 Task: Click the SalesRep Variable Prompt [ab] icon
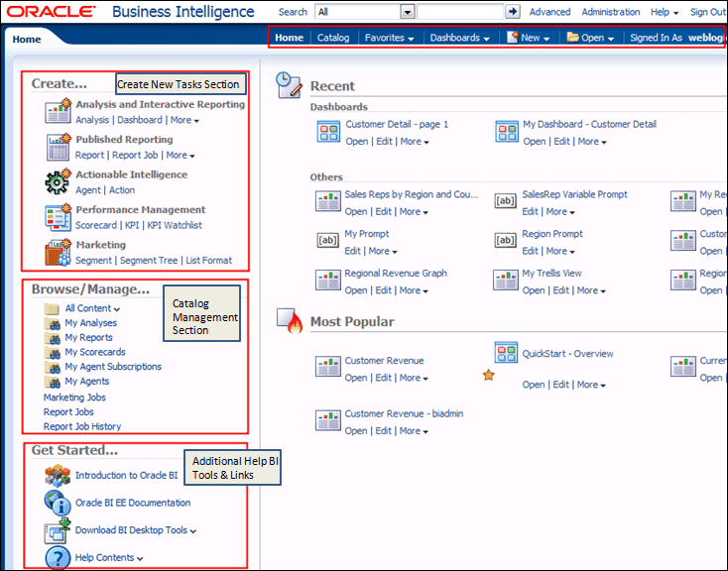(x=505, y=201)
